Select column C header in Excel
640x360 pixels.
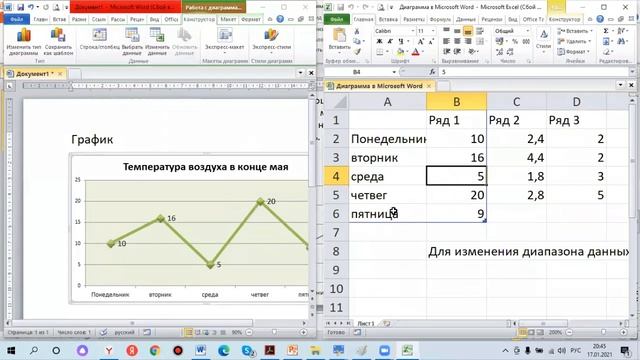point(516,102)
